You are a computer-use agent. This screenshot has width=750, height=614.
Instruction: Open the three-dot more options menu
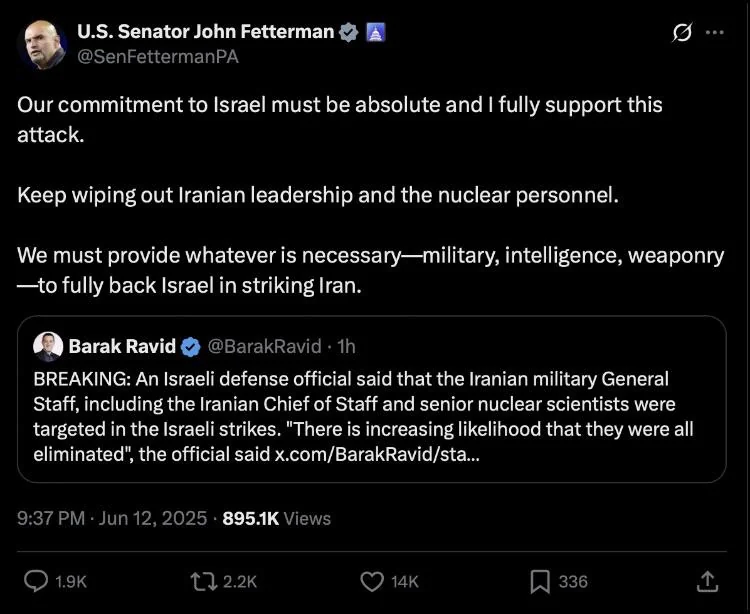715,33
